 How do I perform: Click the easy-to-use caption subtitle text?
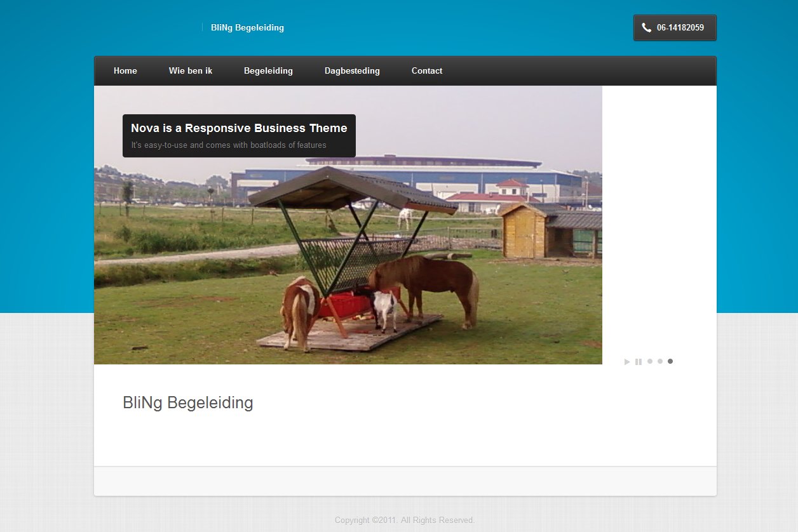point(229,145)
